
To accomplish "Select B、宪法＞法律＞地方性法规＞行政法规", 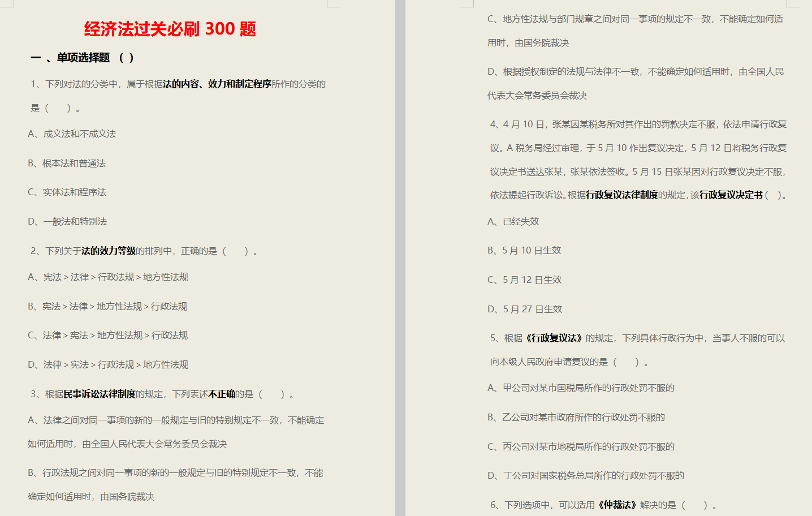I will click(x=107, y=307).
